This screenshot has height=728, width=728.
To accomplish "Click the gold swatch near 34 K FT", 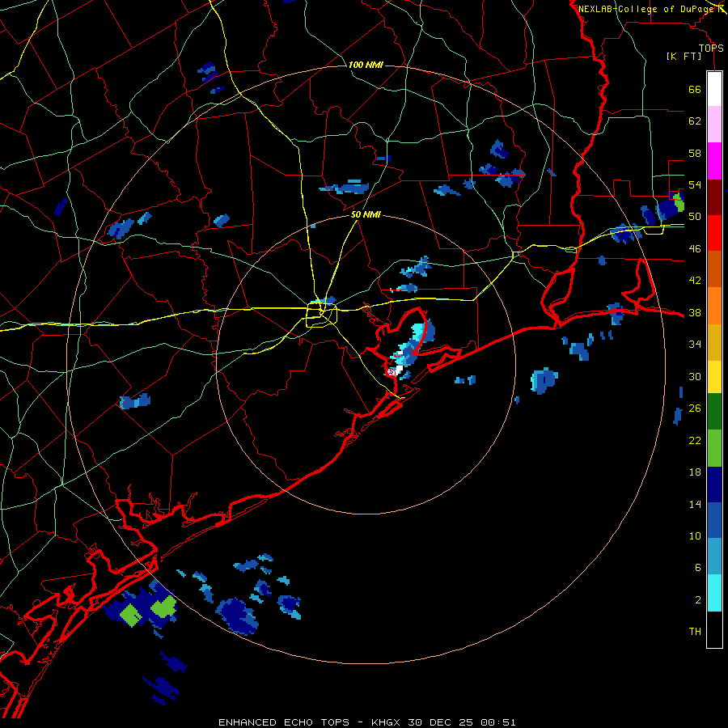I will (714, 342).
